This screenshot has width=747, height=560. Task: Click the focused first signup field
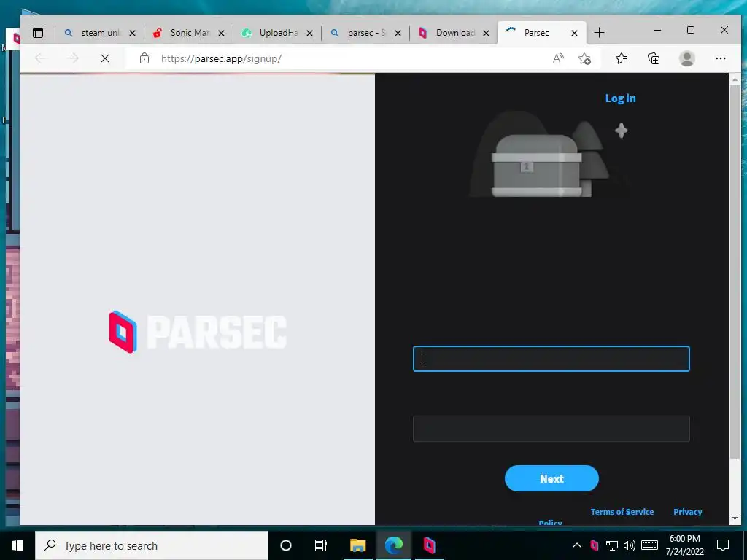[551, 359]
